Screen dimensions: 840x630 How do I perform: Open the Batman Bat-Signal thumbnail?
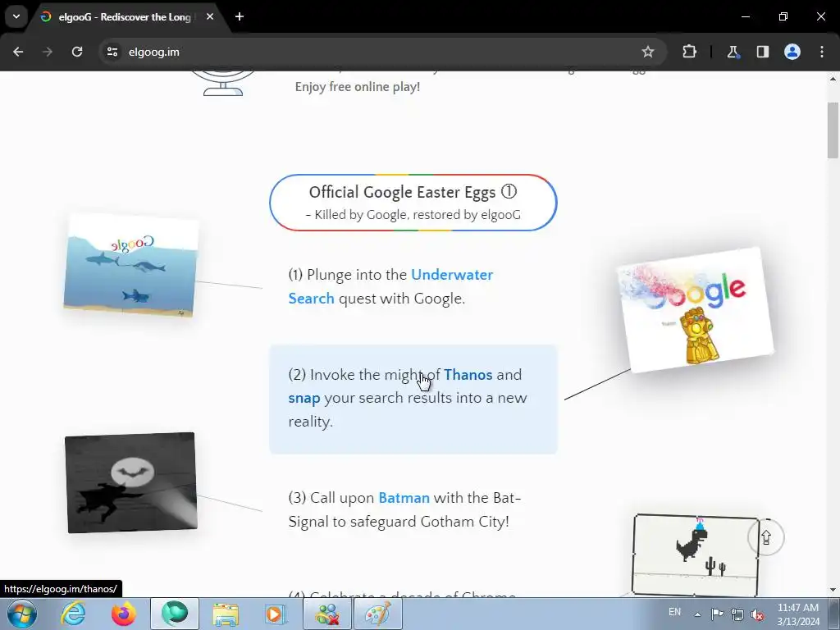coord(131,482)
